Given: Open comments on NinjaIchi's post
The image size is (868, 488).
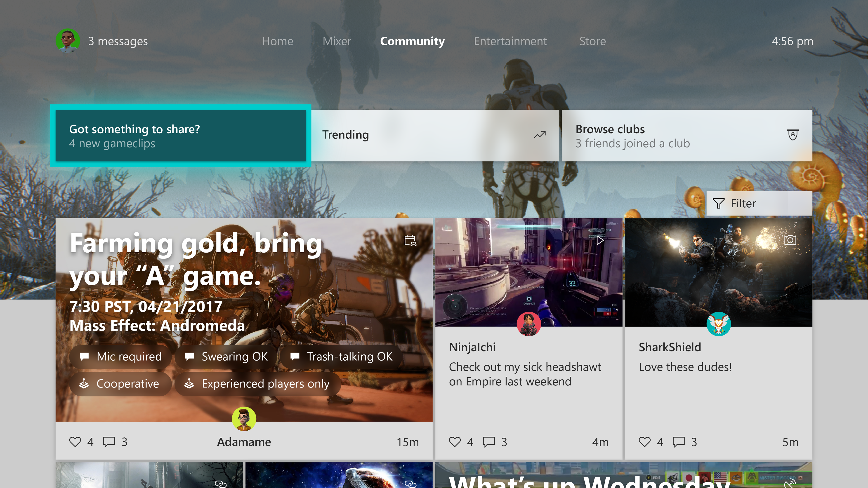Looking at the screenshot, I should (x=488, y=442).
